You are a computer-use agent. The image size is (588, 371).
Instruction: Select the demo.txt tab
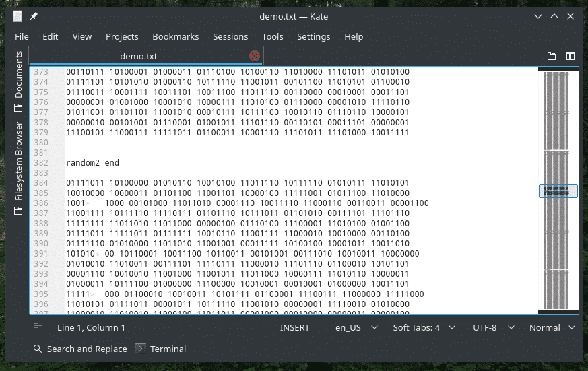point(146,56)
